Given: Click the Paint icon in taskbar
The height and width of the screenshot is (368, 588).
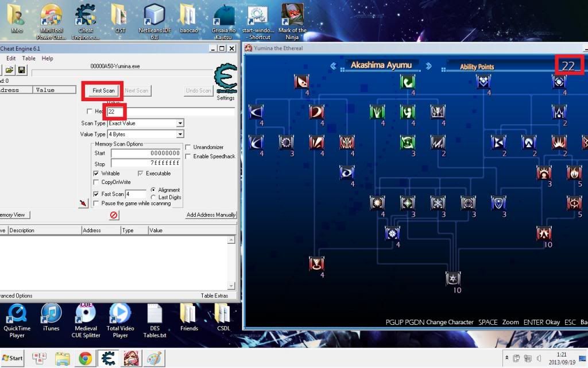Looking at the screenshot, I should [x=154, y=358].
